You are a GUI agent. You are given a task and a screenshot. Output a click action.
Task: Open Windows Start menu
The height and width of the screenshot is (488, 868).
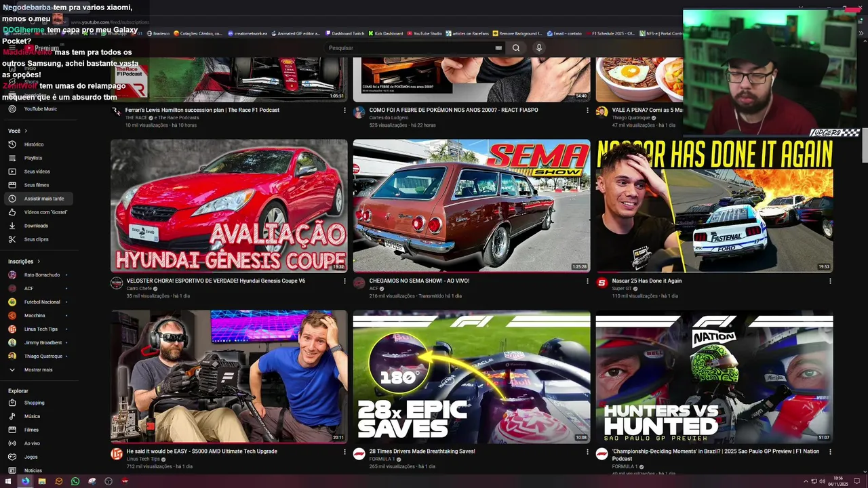(x=8, y=481)
